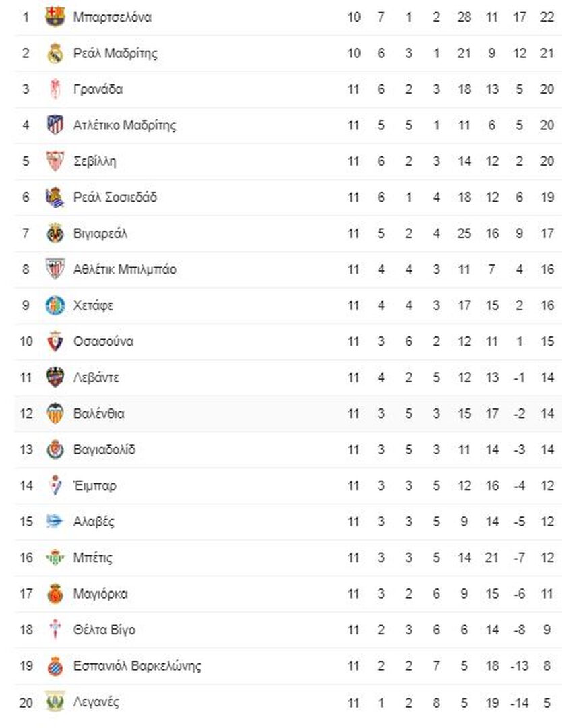The width and height of the screenshot is (562, 728).
Task: Select the highlighted Βαλένθια row
Action: [288, 414]
